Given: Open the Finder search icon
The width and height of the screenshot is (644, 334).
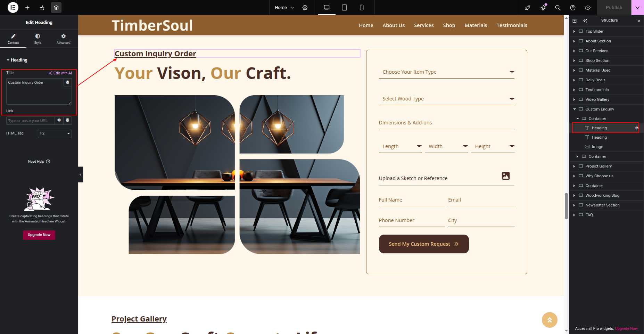Looking at the screenshot, I should [558, 8].
